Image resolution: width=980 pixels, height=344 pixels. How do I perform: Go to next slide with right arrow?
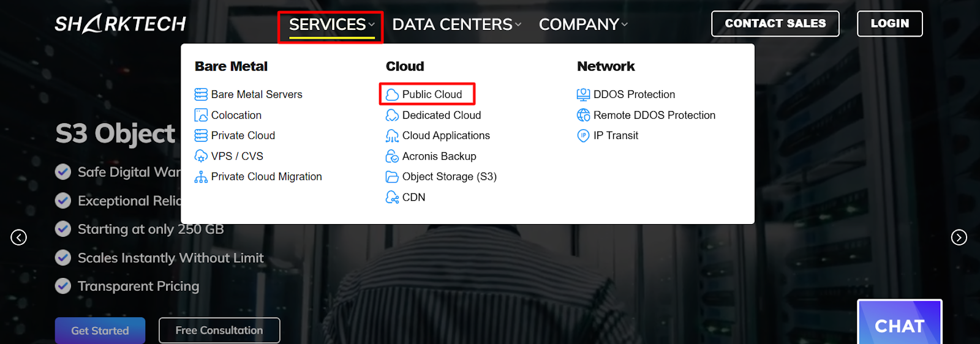(x=959, y=237)
